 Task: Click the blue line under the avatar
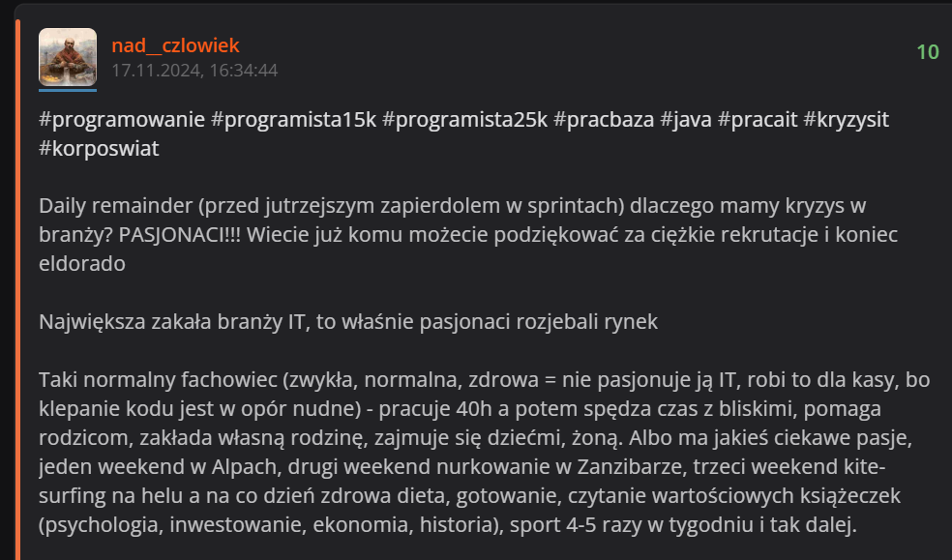point(68,90)
